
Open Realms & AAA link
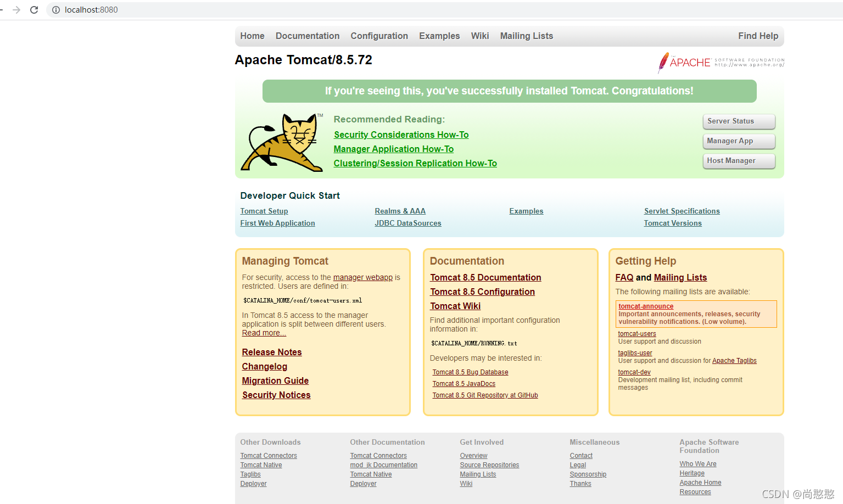[x=400, y=211]
